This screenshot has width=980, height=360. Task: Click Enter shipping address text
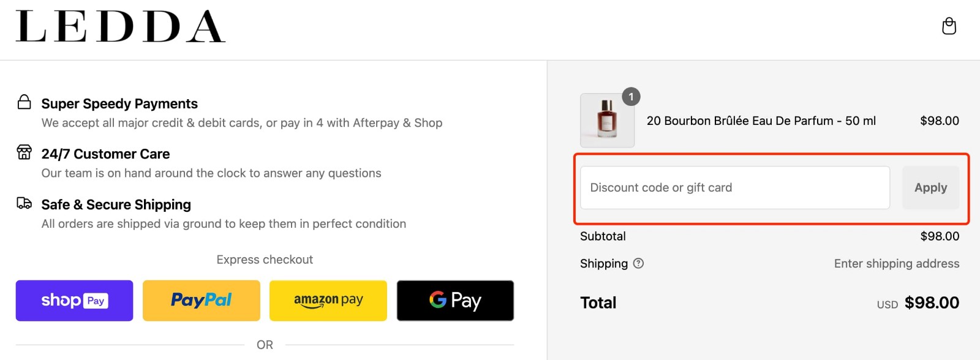[x=896, y=263]
